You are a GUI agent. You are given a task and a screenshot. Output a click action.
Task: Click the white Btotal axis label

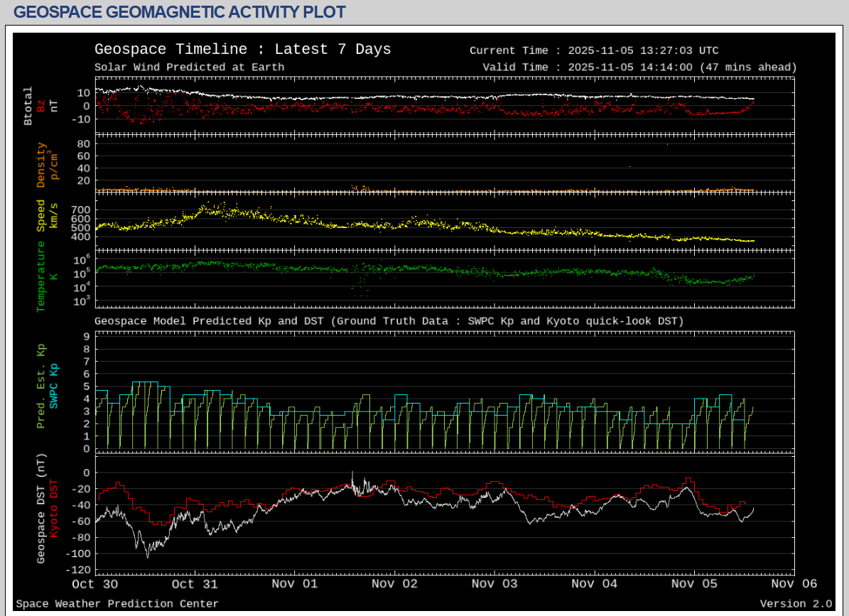click(x=28, y=106)
